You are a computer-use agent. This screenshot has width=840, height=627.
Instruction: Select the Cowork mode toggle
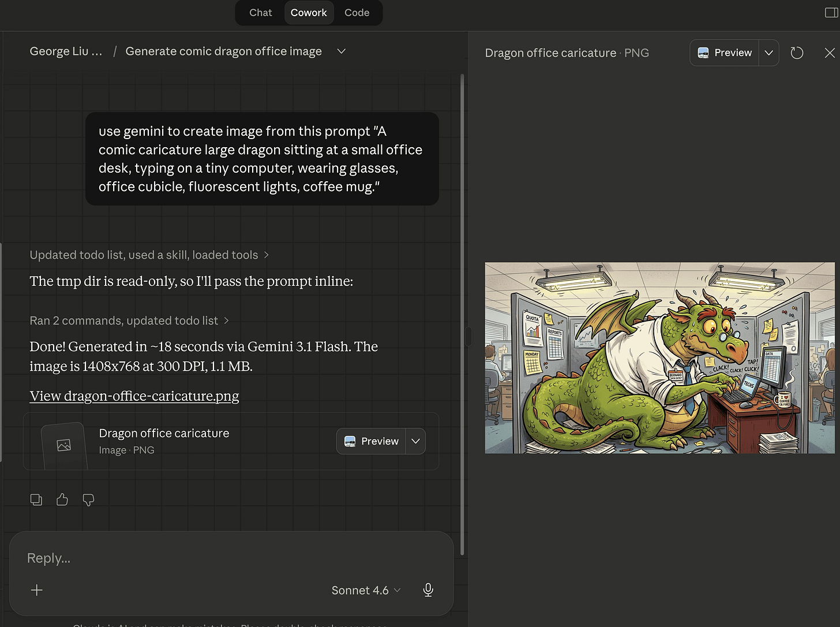pos(309,12)
